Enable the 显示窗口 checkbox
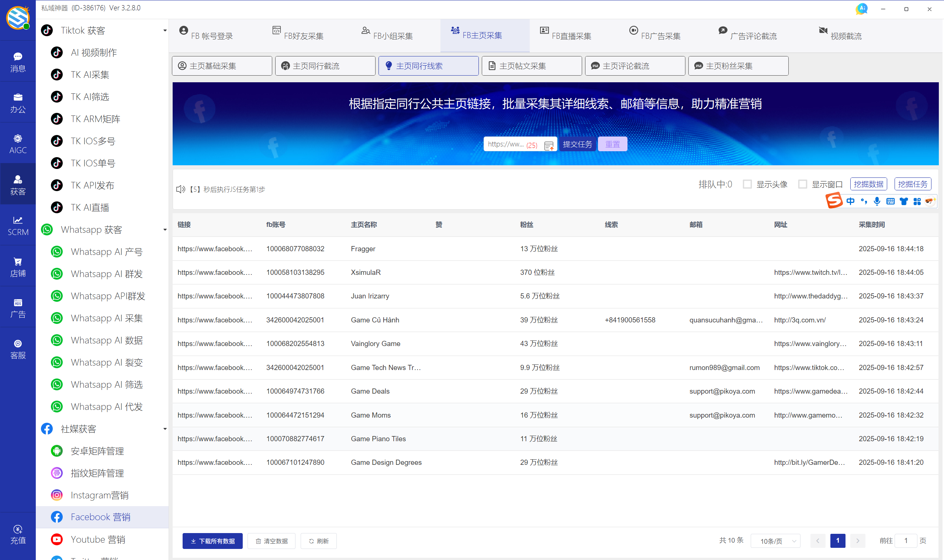The width and height of the screenshot is (944, 560). (803, 184)
